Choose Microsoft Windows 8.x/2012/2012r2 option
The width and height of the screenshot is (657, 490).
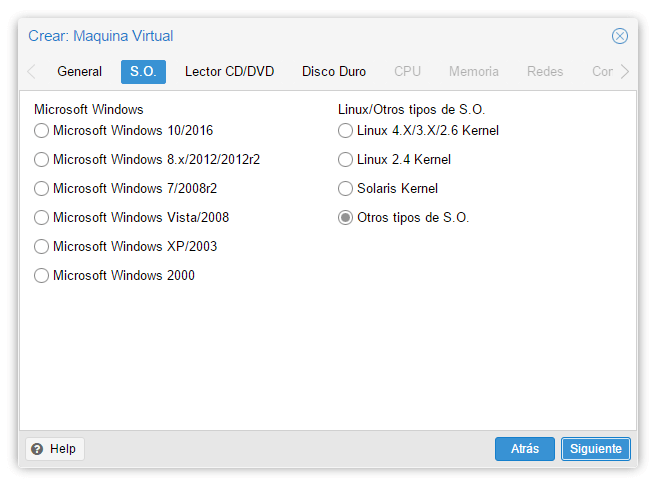pos(41,159)
